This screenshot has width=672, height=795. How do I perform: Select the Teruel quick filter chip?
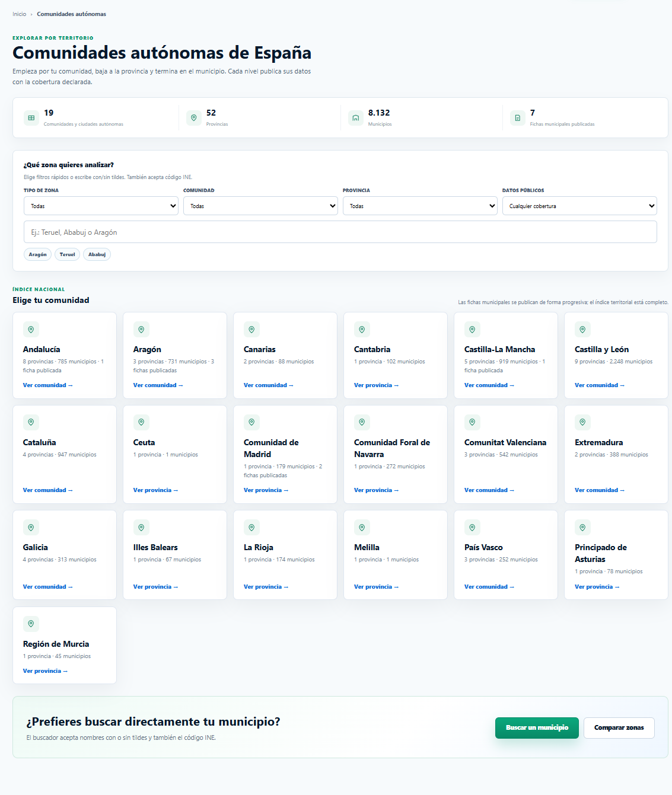tap(68, 255)
